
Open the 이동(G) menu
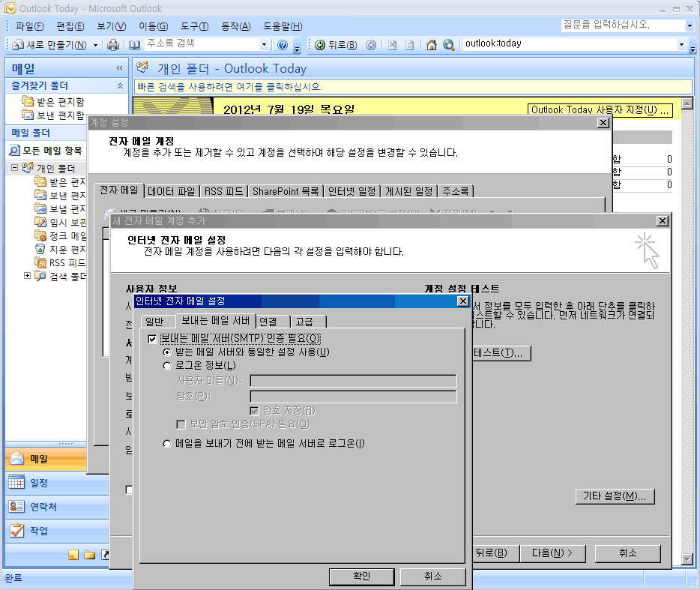pyautogui.click(x=153, y=26)
